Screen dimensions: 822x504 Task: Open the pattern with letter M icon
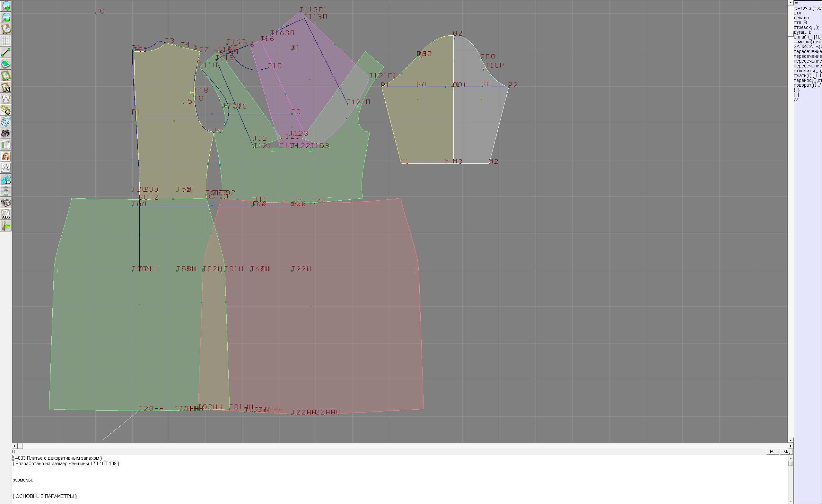pos(6,87)
